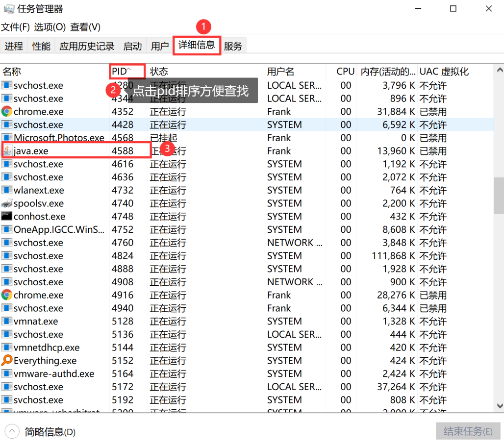Image resolution: width=504 pixels, height=447 pixels.
Task: Click the java.exe Java cup icon
Action: pyautogui.click(x=7, y=150)
